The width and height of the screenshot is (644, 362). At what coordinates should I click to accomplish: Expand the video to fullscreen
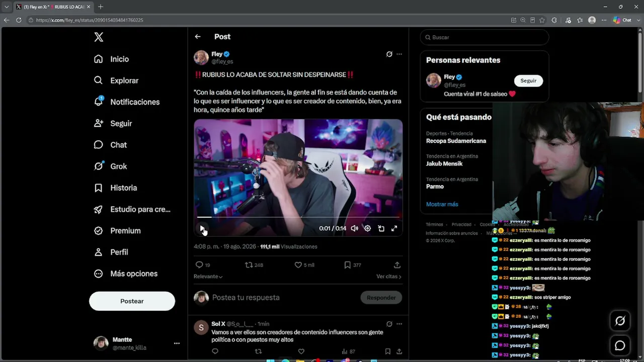[394, 228]
